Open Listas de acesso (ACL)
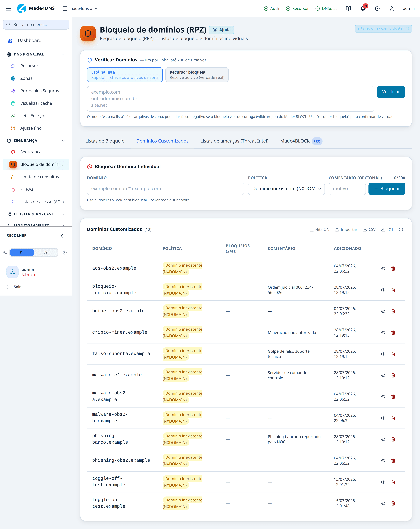420x529 pixels. pos(36,202)
